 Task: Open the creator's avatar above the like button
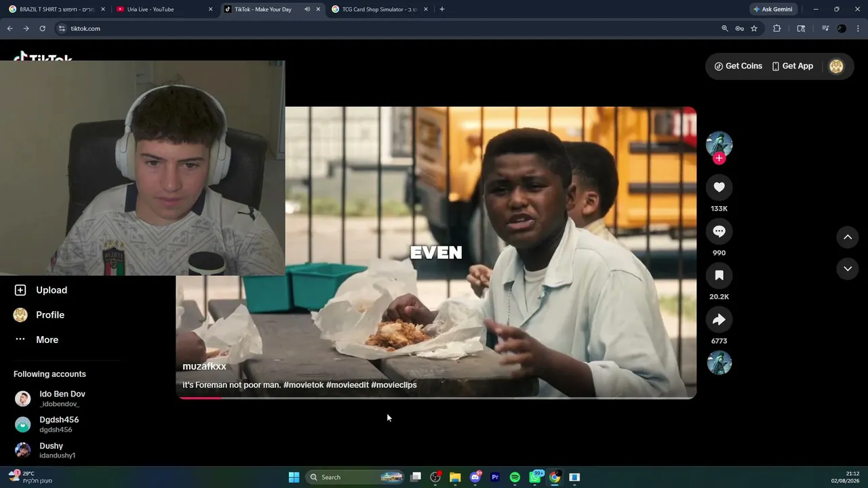pos(719,144)
